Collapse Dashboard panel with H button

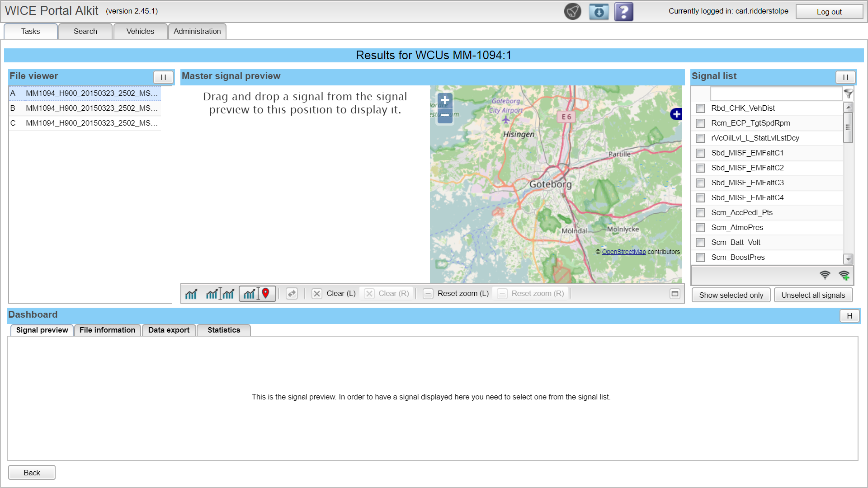point(849,316)
